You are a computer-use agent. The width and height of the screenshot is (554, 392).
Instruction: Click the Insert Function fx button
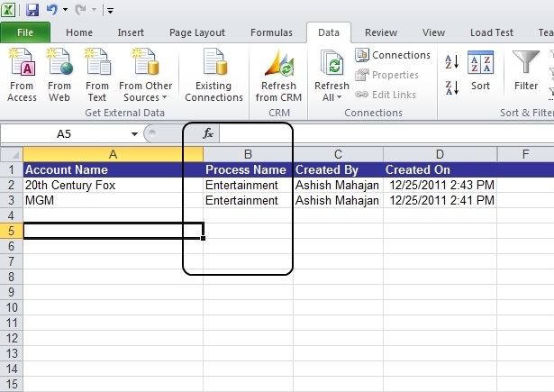pos(208,133)
